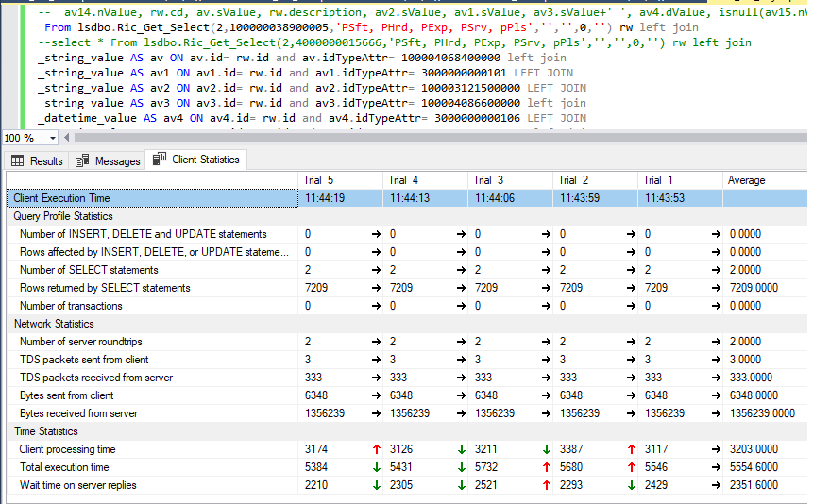The height and width of the screenshot is (504, 813).
Task: Click the Bytes received from server label
Action: click(78, 413)
